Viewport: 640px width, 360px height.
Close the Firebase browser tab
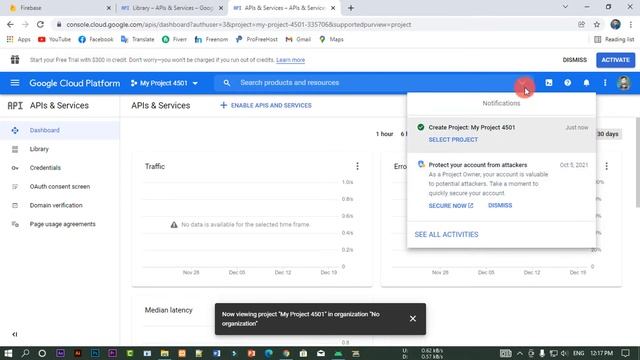click(x=109, y=8)
